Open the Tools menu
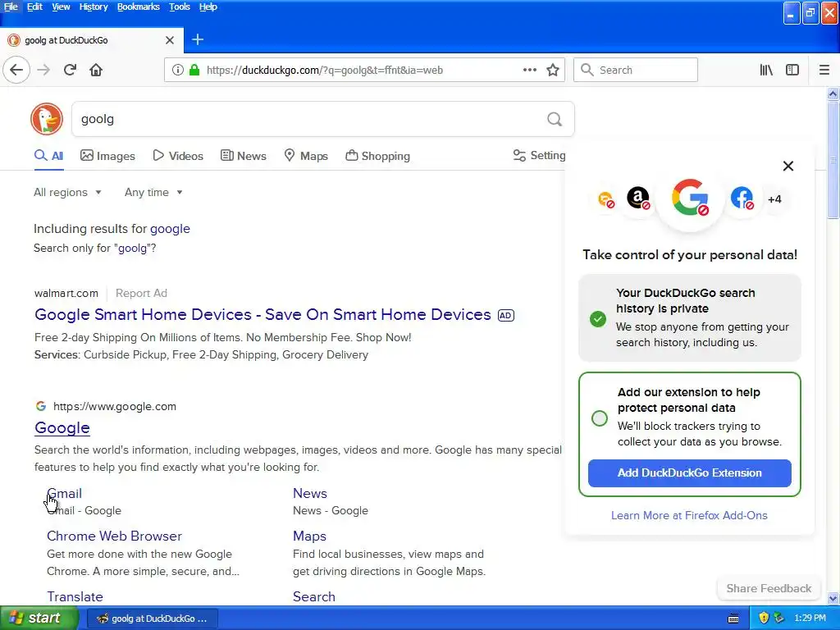 pyautogui.click(x=180, y=7)
